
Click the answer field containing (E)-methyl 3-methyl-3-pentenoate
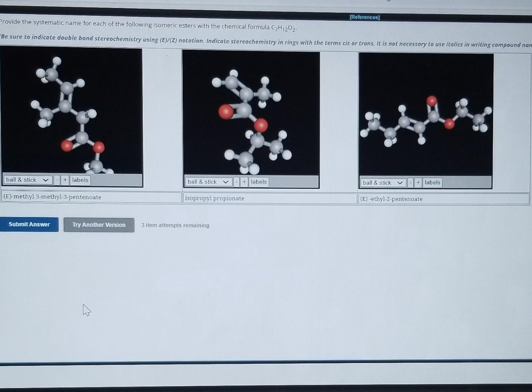point(91,197)
